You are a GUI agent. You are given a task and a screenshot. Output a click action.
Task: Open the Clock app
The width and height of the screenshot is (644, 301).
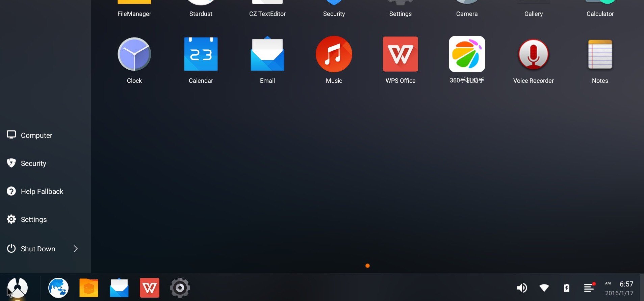tap(134, 54)
